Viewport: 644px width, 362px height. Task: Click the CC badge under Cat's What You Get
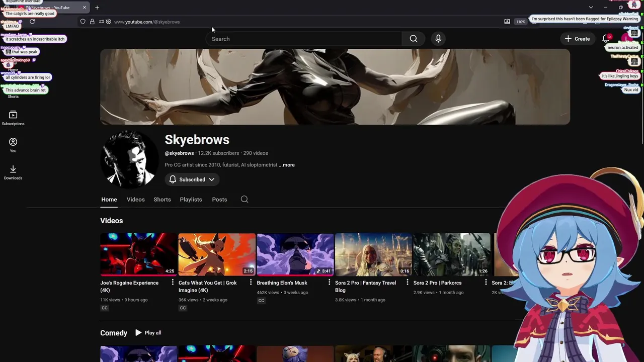tap(183, 308)
